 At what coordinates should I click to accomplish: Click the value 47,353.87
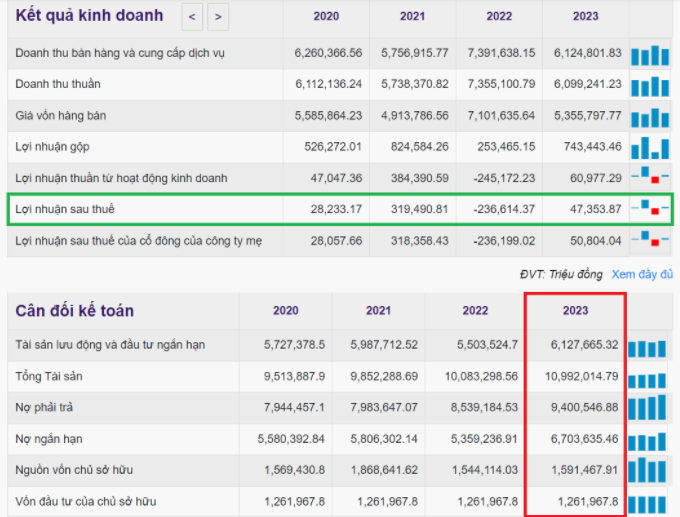pyautogui.click(x=596, y=209)
